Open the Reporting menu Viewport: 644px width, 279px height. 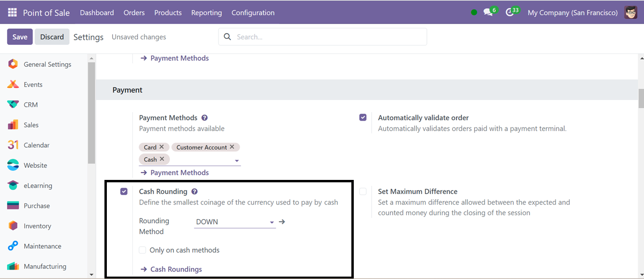(x=206, y=13)
